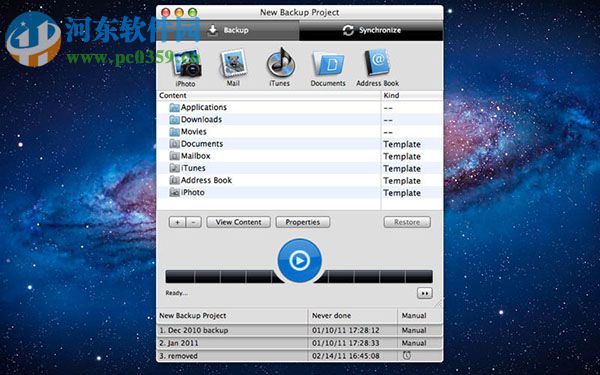Image resolution: width=600 pixels, height=375 pixels.
Task: Select the Address Book list entry text
Action: point(206,181)
